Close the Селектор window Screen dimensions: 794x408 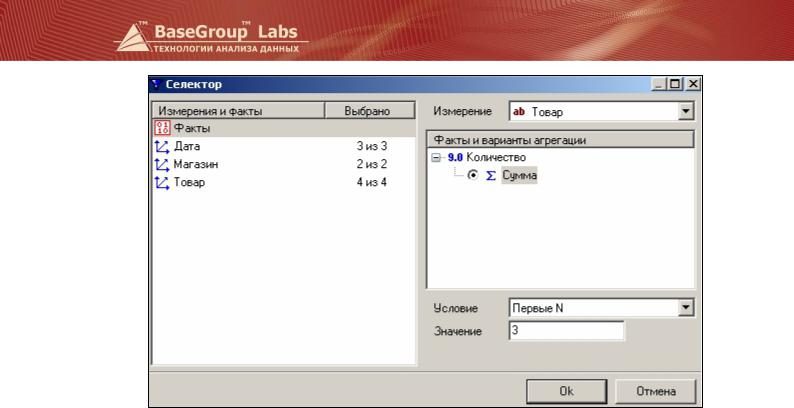[x=693, y=84]
